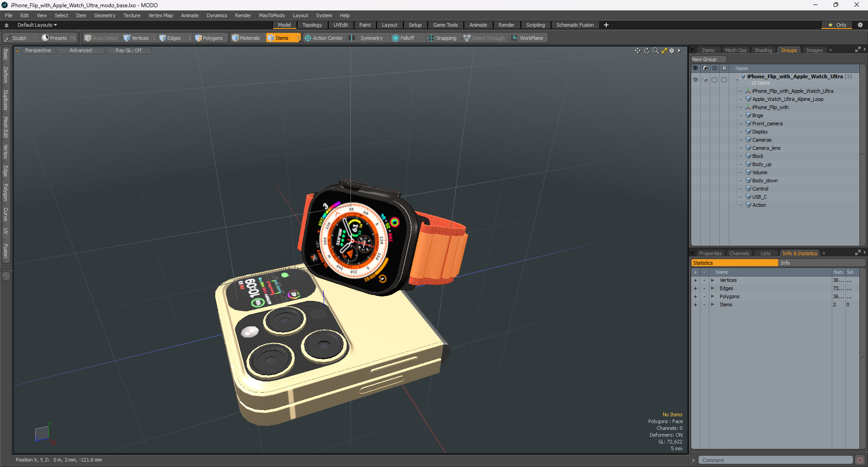Select the Body_down item in group list
This screenshot has height=467, width=868.
[x=765, y=181]
